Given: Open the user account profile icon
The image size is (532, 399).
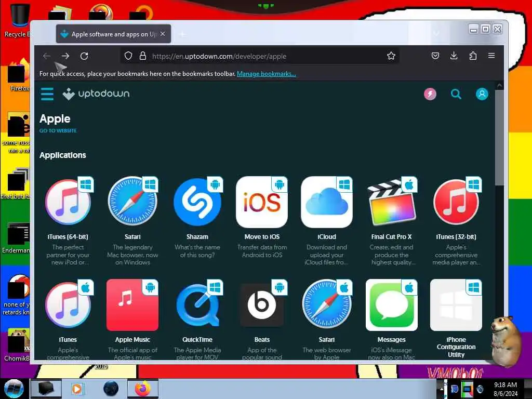Looking at the screenshot, I should (482, 94).
